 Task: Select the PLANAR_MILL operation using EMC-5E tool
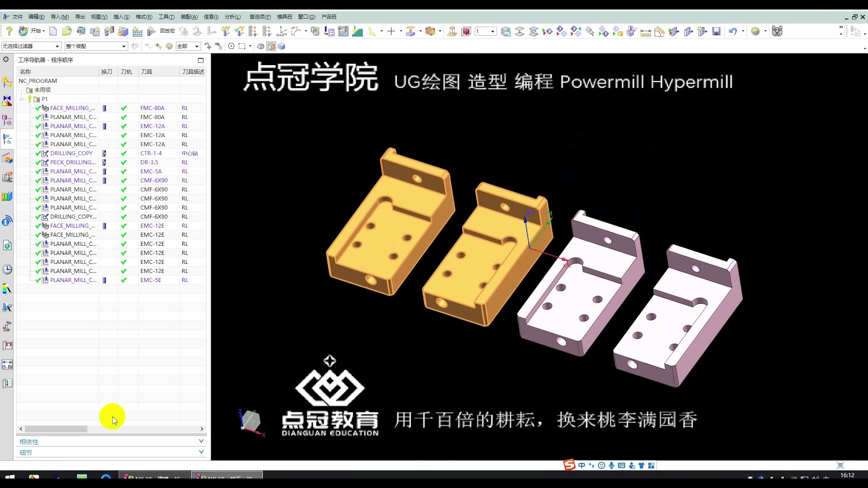(x=73, y=280)
